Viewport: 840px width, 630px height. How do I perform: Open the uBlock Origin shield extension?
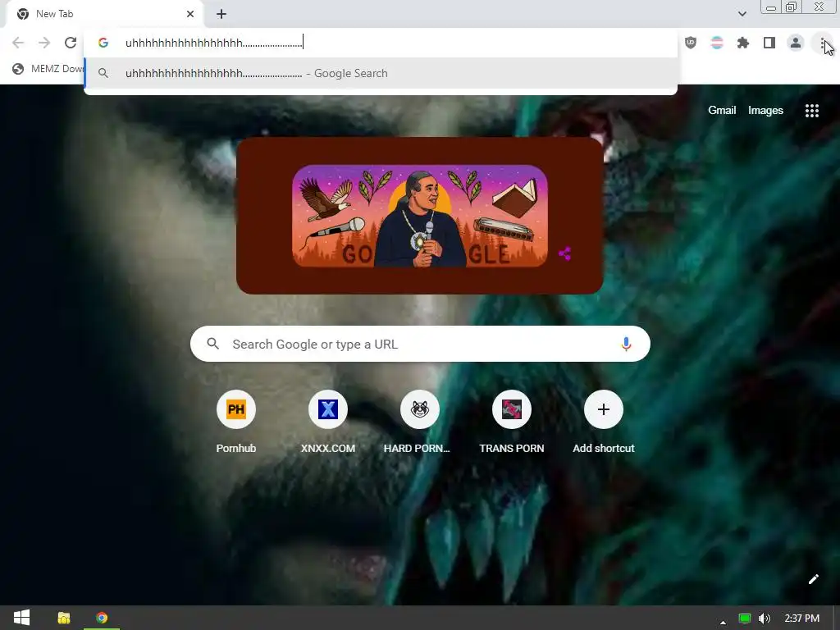click(x=691, y=43)
